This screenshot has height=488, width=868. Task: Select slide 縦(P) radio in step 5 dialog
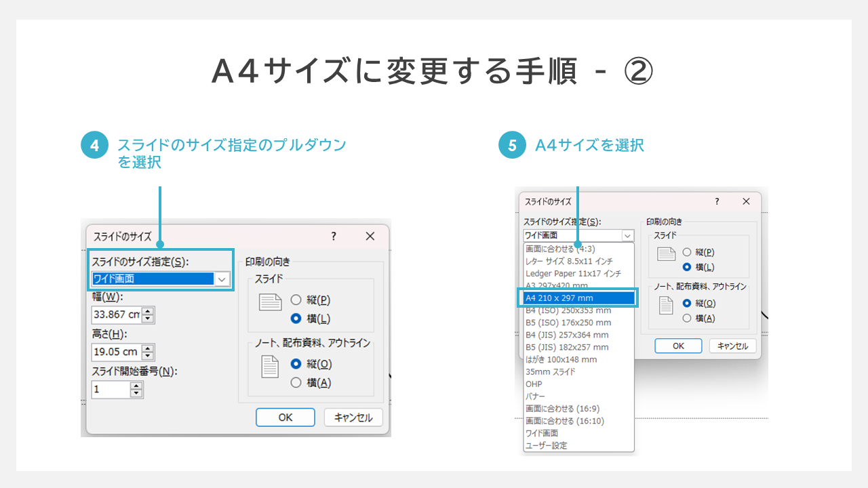point(687,252)
